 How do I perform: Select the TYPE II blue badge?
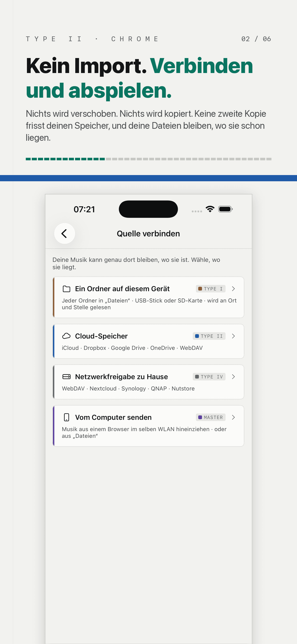pos(209,336)
